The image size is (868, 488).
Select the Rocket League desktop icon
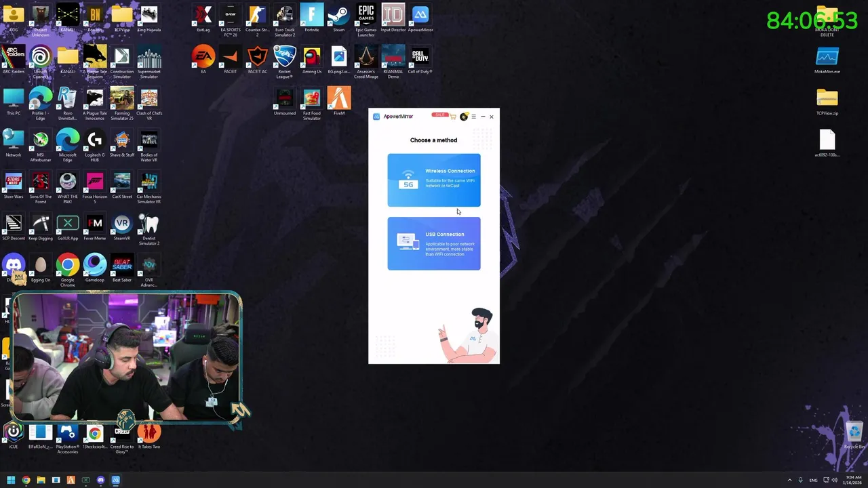[x=285, y=62]
